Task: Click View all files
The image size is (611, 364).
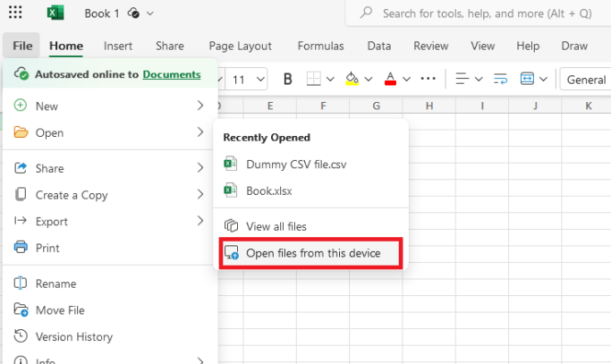Action: pyautogui.click(x=310, y=226)
